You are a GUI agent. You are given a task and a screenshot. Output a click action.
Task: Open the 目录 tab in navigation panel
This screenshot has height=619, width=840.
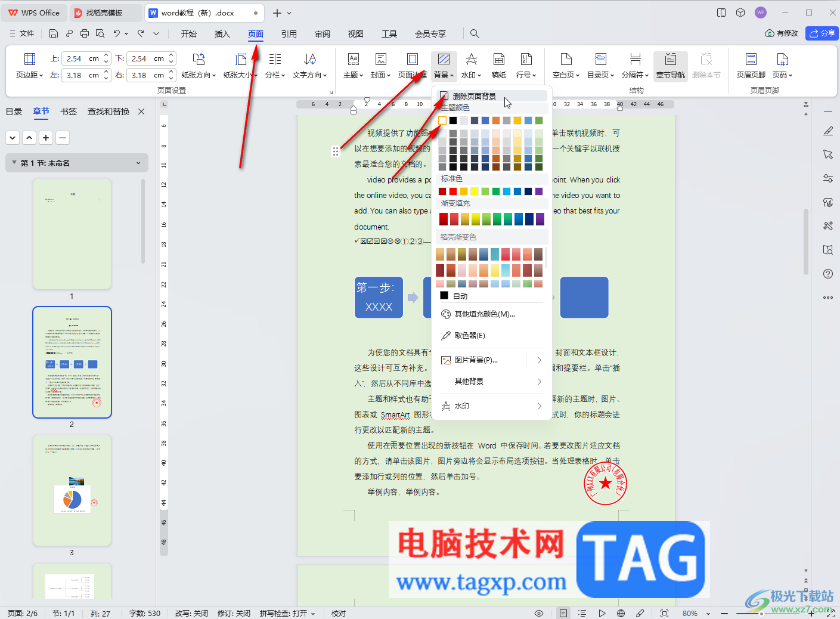[14, 112]
